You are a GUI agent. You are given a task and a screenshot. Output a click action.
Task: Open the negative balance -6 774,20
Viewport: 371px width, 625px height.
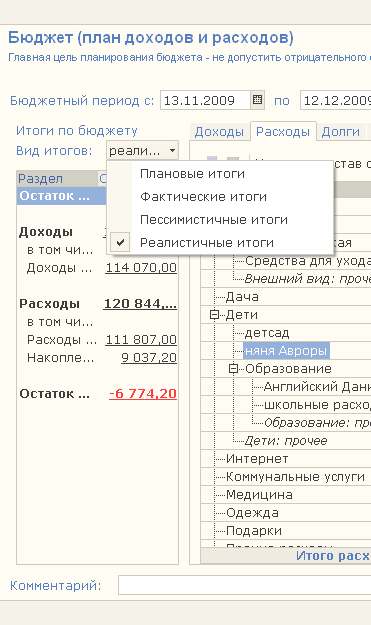click(143, 393)
